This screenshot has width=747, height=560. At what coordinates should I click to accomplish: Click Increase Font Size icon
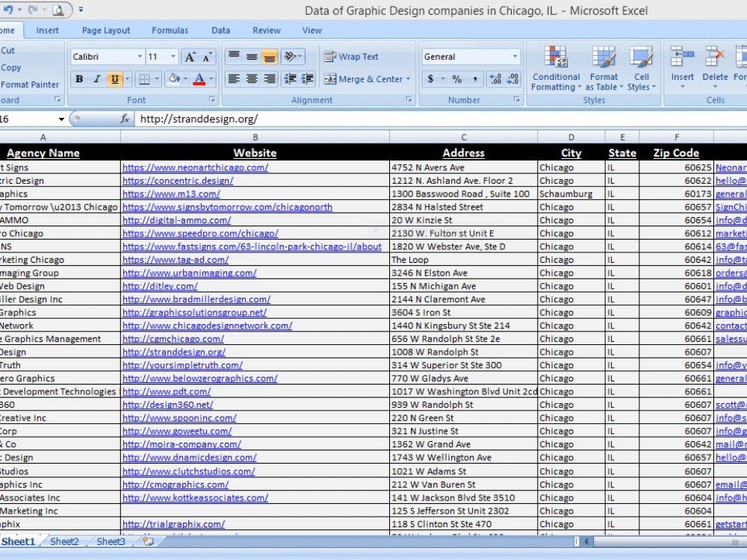click(190, 57)
